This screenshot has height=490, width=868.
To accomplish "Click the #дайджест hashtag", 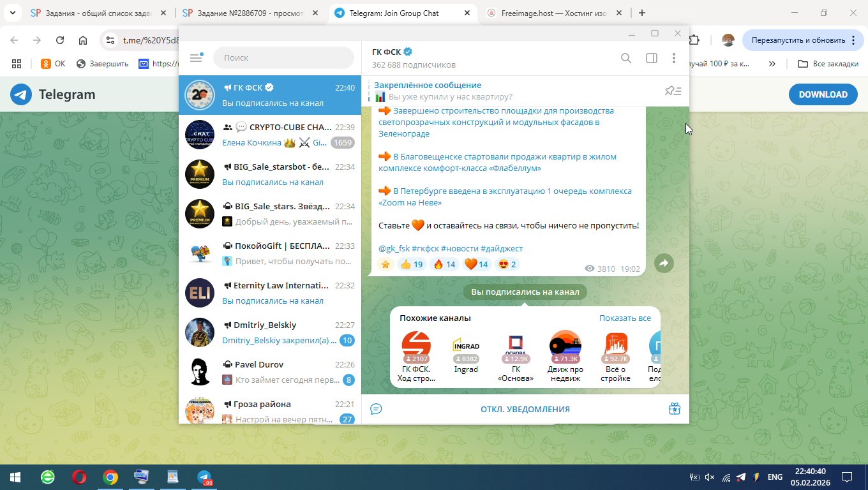I will [x=502, y=248].
